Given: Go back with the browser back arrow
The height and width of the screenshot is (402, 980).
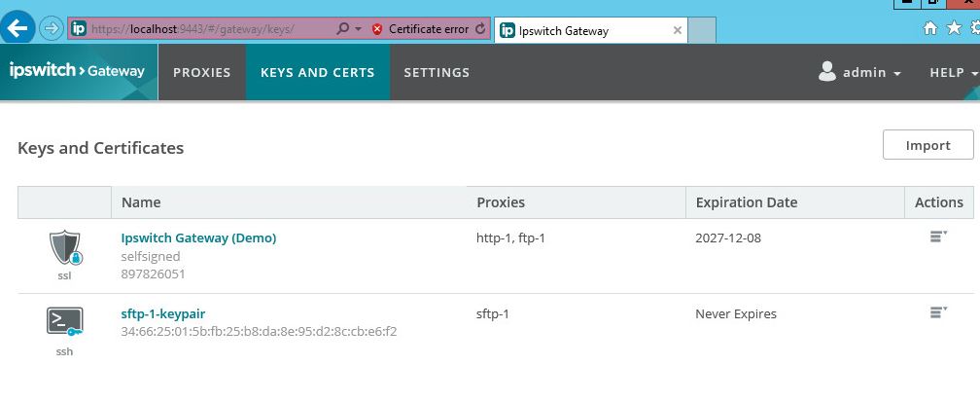Looking at the screenshot, I should coord(17,28).
